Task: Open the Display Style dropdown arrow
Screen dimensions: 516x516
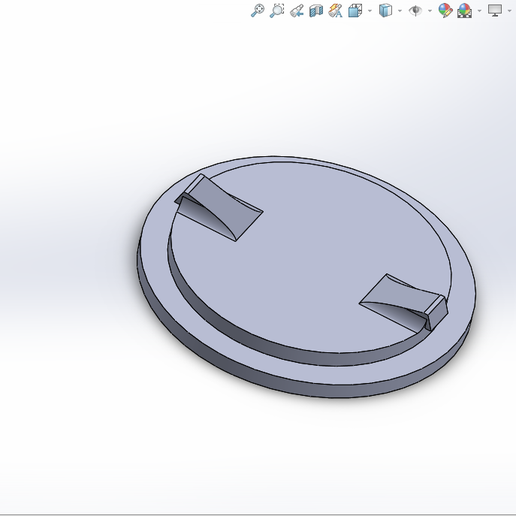Action: tap(400, 11)
